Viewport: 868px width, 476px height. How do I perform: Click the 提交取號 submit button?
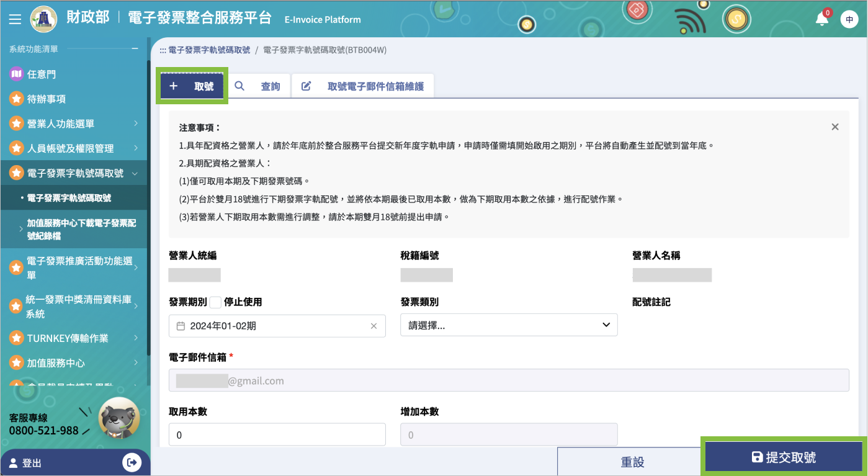[783, 457]
